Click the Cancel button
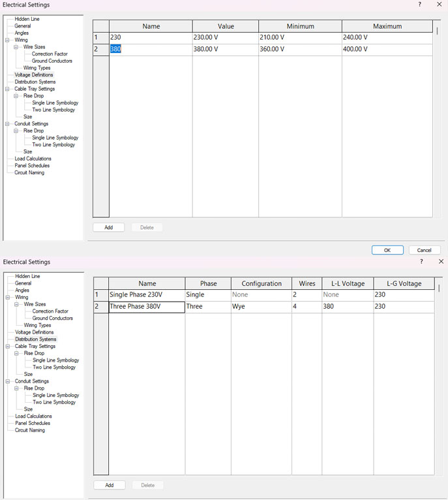 click(424, 250)
